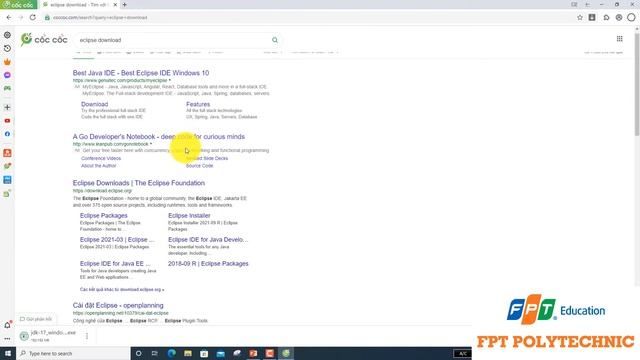Open Eclipse Downloads Eclipse Foundation result

(x=139, y=183)
